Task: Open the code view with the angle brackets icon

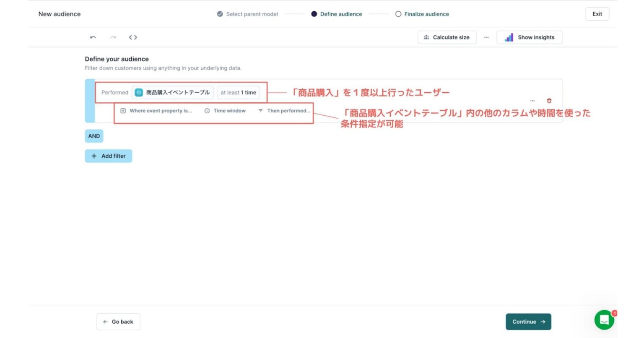Action: pyautogui.click(x=132, y=37)
